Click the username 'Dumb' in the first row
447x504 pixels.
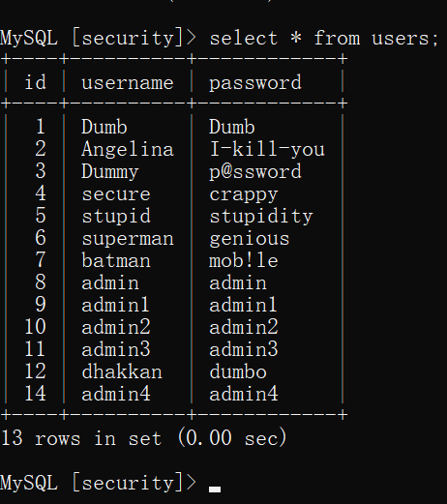[104, 127]
